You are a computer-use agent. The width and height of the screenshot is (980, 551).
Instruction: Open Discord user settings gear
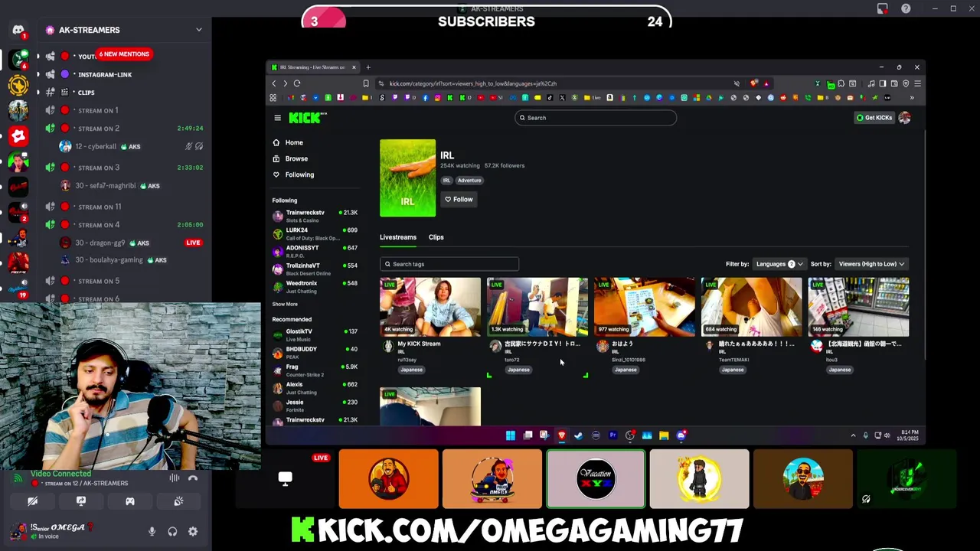[x=193, y=532]
